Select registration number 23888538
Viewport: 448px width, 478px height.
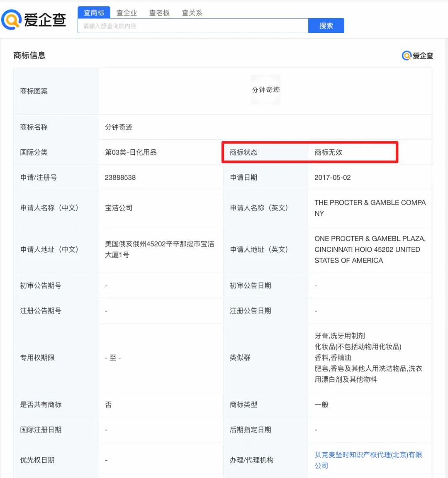click(120, 178)
